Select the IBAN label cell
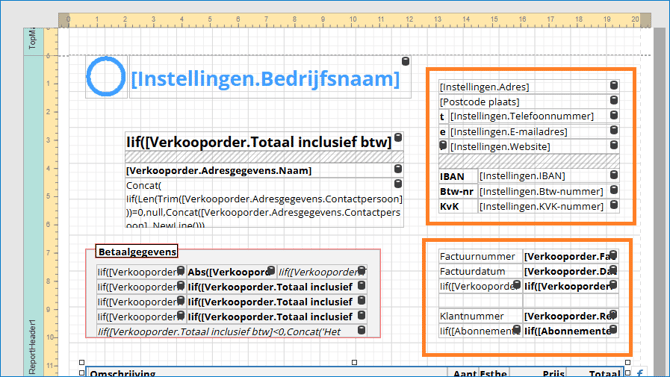The image size is (670, 377). 458,176
